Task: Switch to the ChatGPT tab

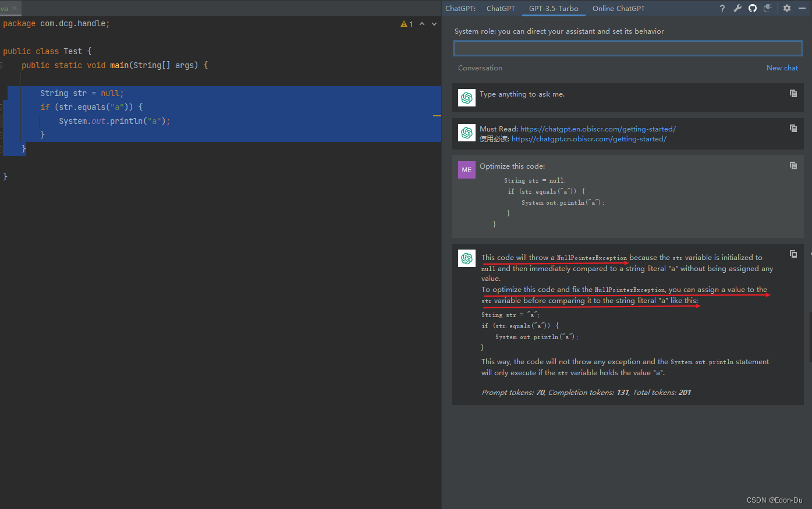Action: pos(501,8)
